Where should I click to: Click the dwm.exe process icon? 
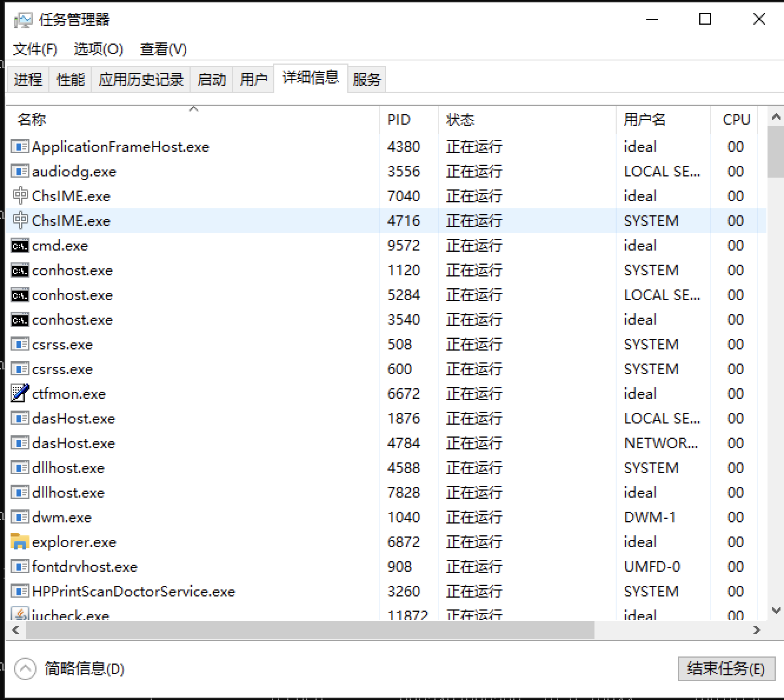[20, 517]
